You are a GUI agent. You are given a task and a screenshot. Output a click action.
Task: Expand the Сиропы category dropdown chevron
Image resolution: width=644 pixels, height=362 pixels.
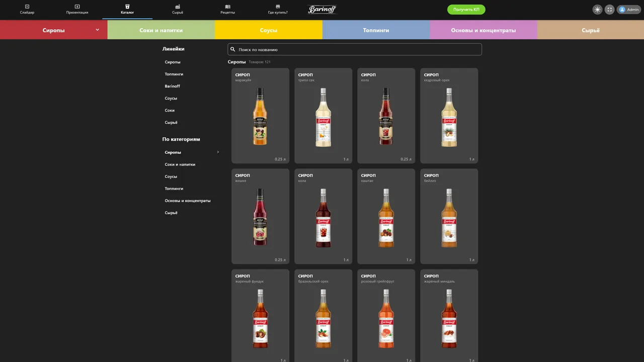pos(98,30)
